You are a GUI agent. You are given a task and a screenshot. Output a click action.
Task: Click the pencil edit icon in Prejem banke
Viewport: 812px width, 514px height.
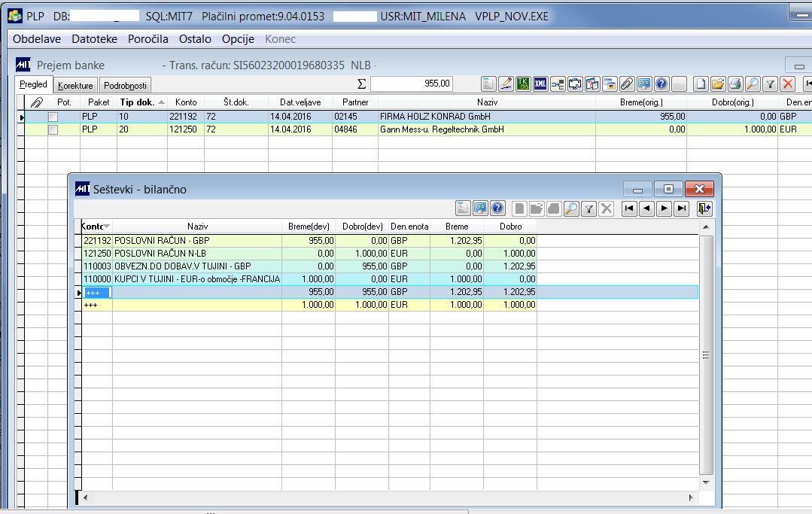click(506, 84)
